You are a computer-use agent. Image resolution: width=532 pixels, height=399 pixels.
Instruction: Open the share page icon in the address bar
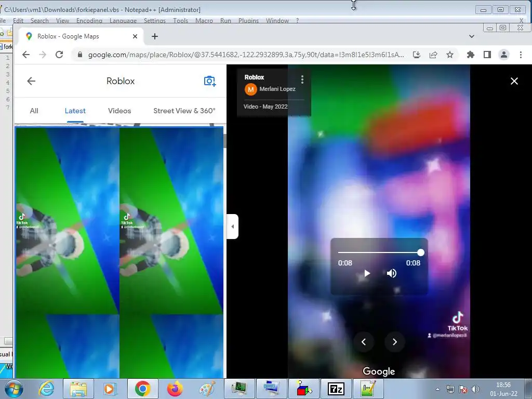[433, 55]
